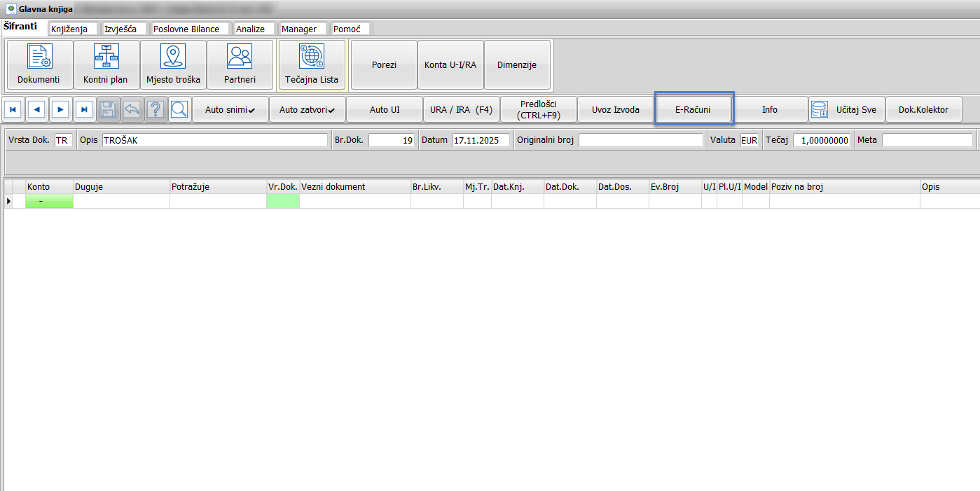Open Mjesto troška location icon
The image size is (980, 491).
[x=173, y=64]
